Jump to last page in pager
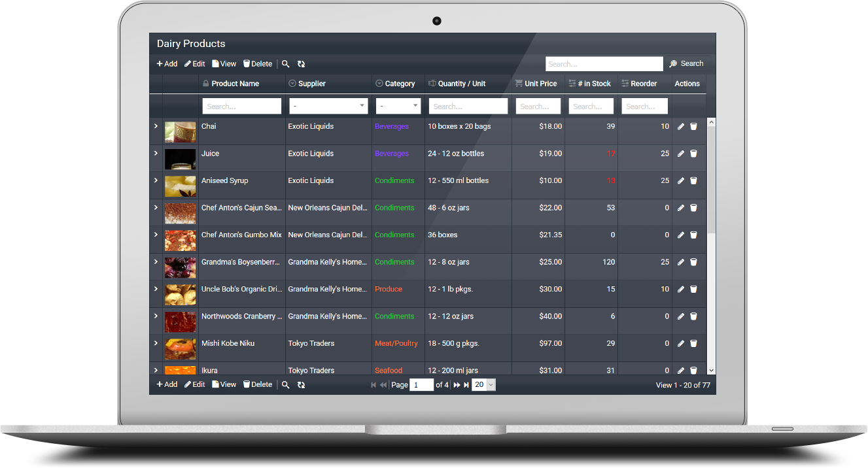The image size is (868, 468). [x=466, y=385]
